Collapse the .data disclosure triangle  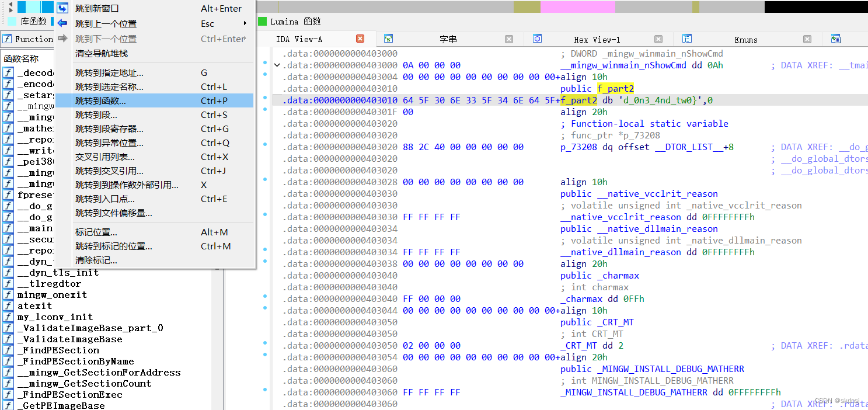pyautogui.click(x=277, y=65)
